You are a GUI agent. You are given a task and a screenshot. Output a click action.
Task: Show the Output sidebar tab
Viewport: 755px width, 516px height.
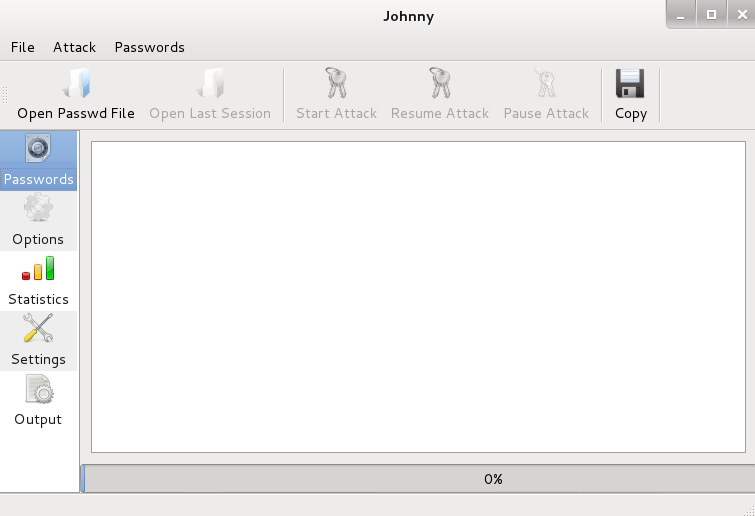pos(39,401)
